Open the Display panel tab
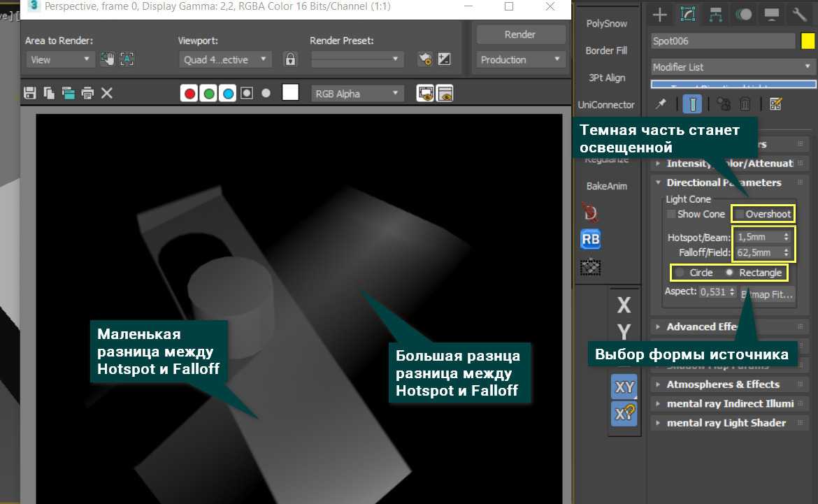 pyautogui.click(x=772, y=14)
